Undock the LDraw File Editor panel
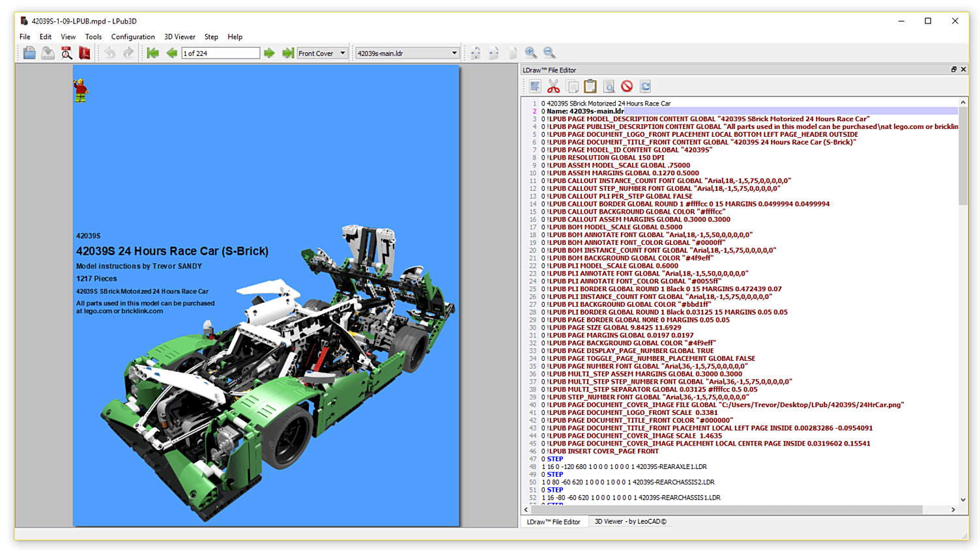The width and height of the screenshot is (980, 551). 953,70
